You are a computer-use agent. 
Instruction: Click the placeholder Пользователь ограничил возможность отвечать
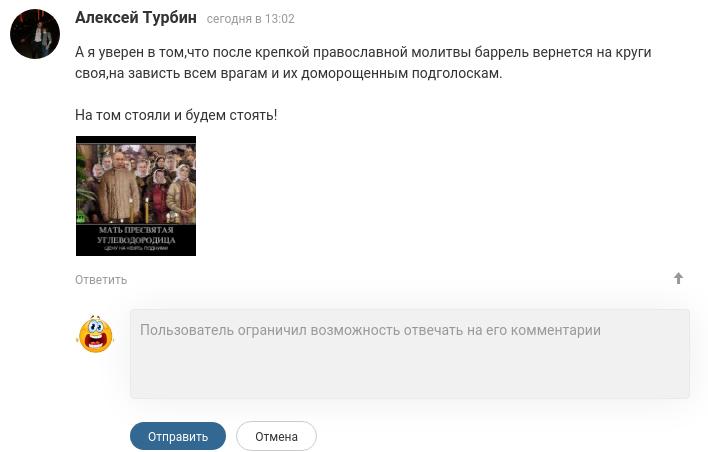(x=370, y=330)
